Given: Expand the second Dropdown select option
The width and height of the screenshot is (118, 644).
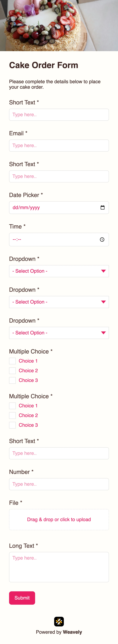Looking at the screenshot, I should coord(59,302).
